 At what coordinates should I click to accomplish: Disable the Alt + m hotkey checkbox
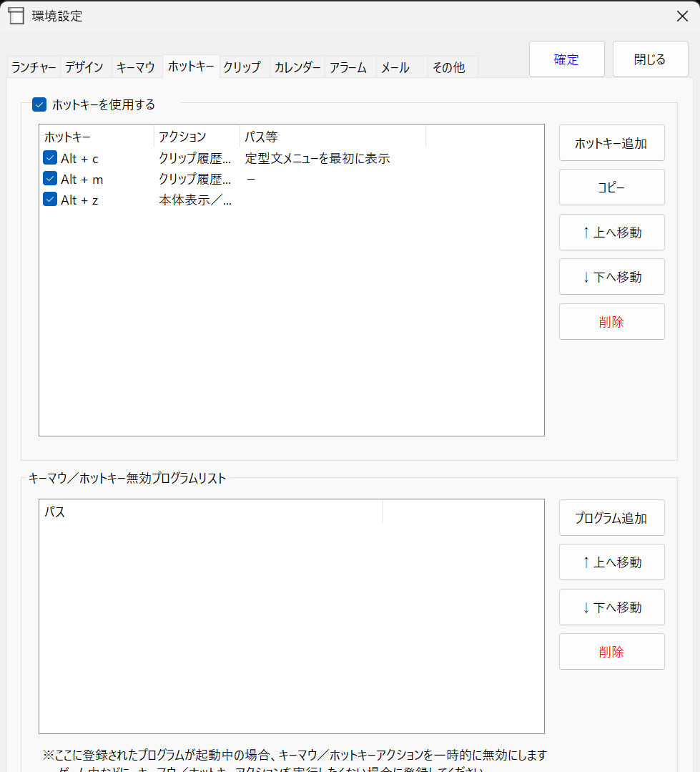tap(50, 179)
